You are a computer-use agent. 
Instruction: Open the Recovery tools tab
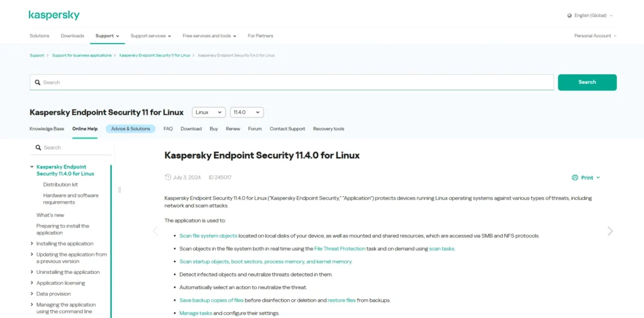(x=328, y=129)
